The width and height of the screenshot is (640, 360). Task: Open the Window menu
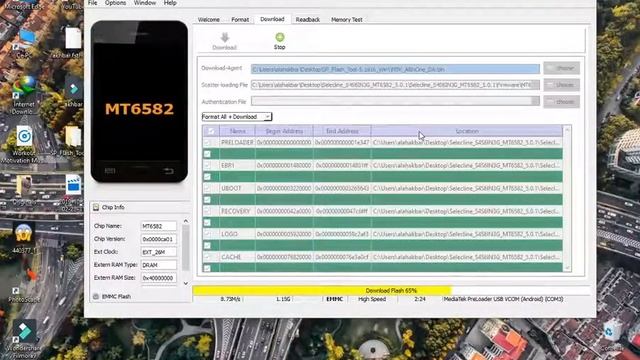coord(145,3)
